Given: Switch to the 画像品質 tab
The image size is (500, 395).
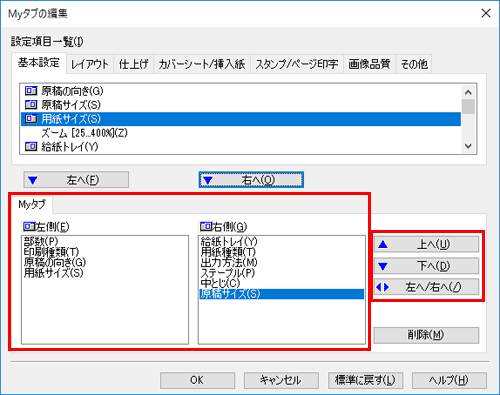Looking at the screenshot, I should pyautogui.click(x=369, y=64).
